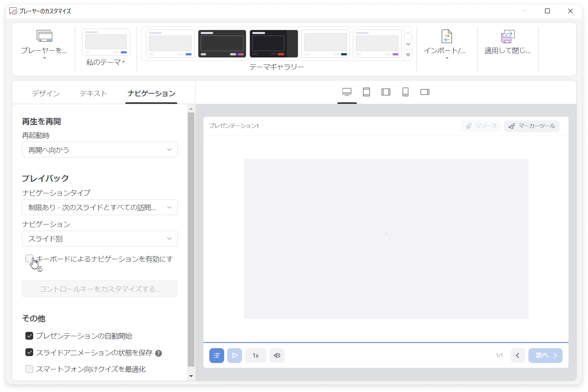Viewport: 588px width, 392px height.
Task: Check スマートフォン向けクイズを最適化
Action: (29, 369)
